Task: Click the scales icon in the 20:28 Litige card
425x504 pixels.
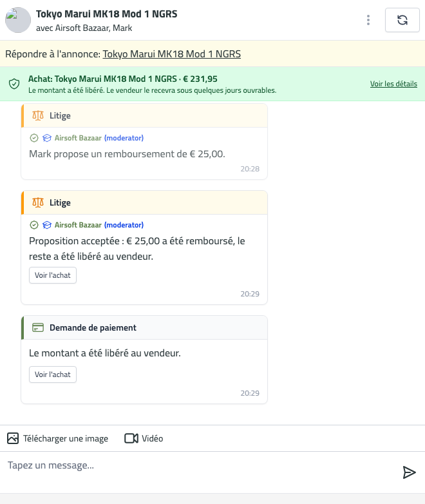Action: point(38,115)
